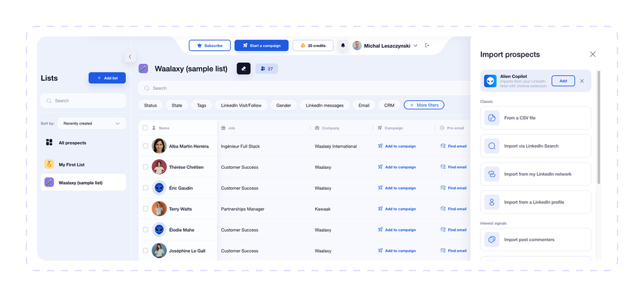Click the Waalaxy list purple icon in header
Image resolution: width=644 pixels, height=297 pixels.
pyautogui.click(x=143, y=68)
